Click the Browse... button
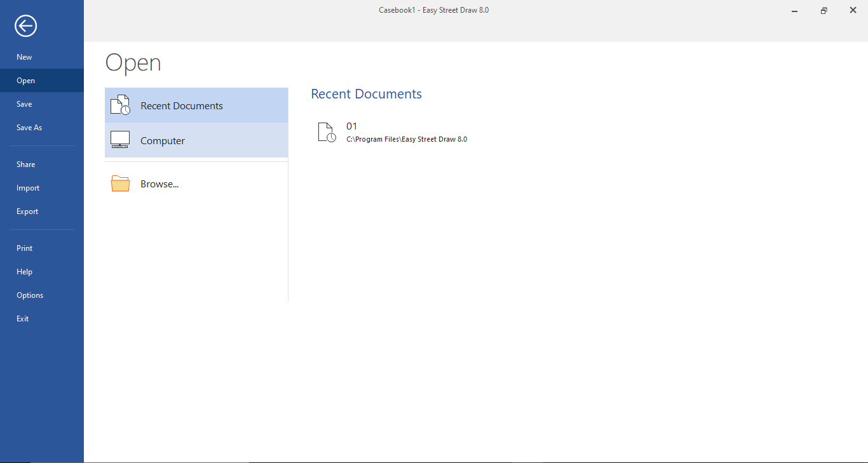Screen dimensions: 868x463 (x=196, y=184)
